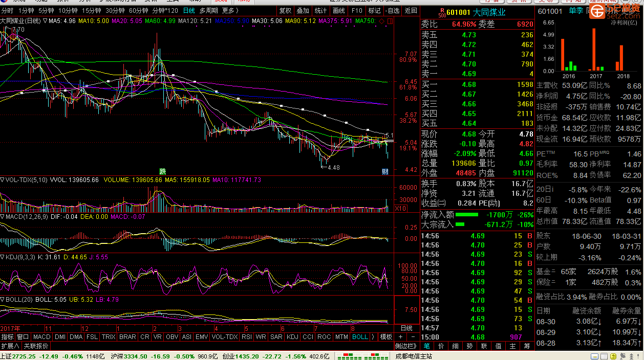Screen dimensions: 644x360
Task: Click the X10 volume scale label
Action: [x=400, y=209]
